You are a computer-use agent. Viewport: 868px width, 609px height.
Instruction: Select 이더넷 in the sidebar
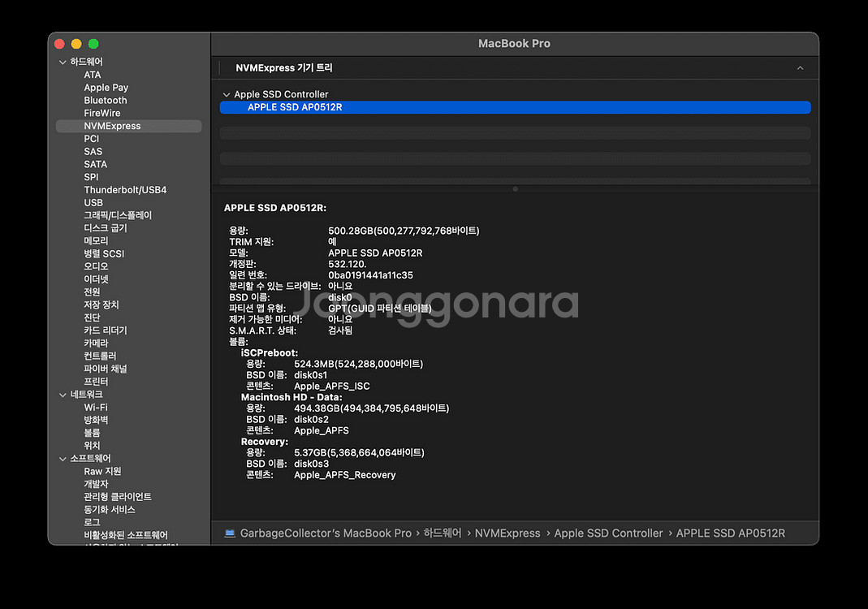click(96, 279)
